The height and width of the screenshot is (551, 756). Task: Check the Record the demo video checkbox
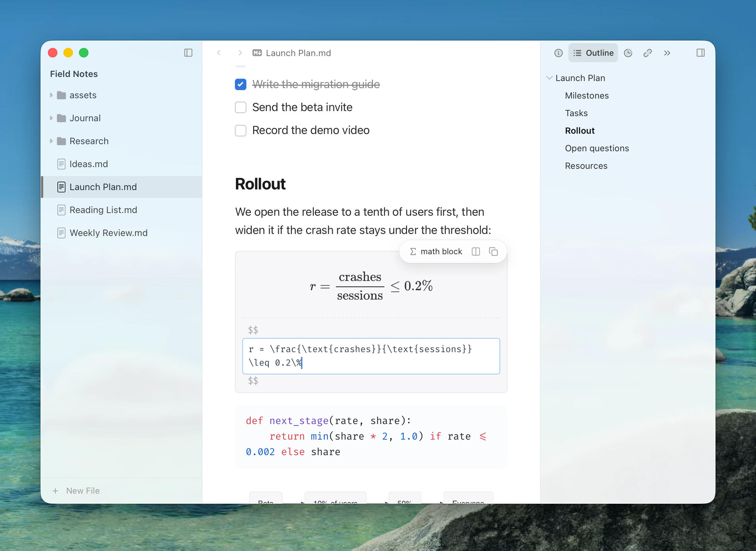[241, 130]
